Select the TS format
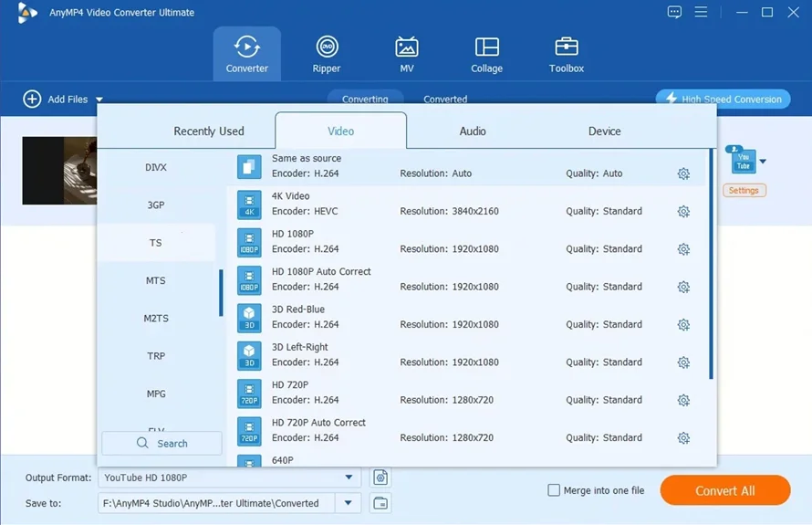 pos(156,243)
